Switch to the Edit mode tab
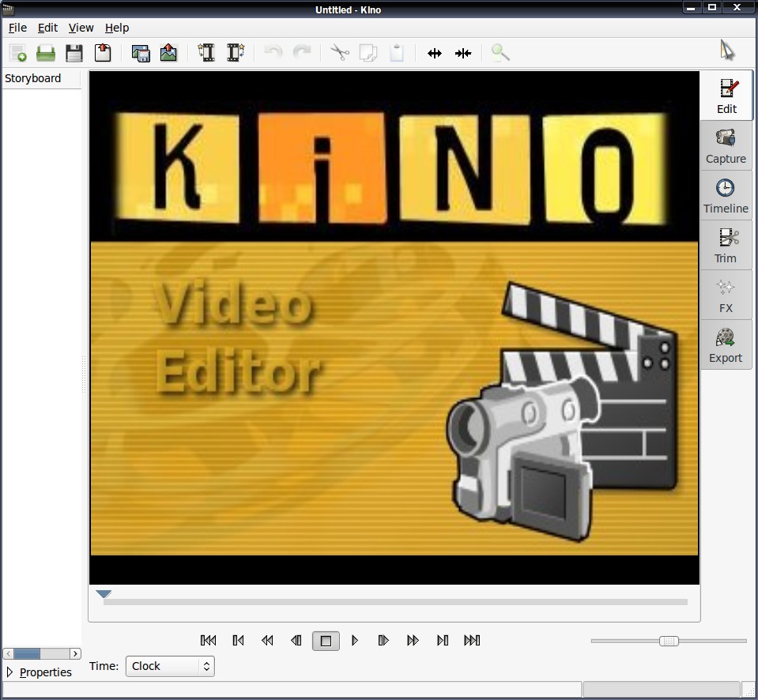The height and width of the screenshot is (700, 758). pos(726,96)
